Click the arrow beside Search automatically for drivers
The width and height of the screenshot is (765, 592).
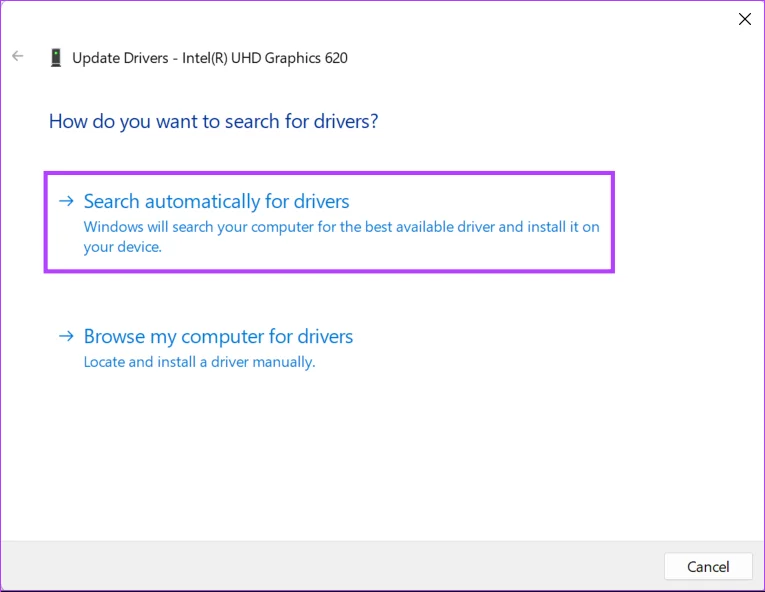coord(66,201)
